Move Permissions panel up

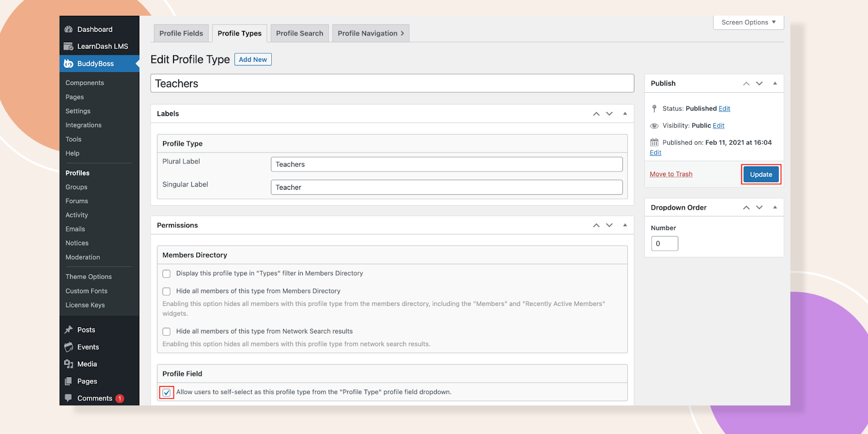coord(596,225)
